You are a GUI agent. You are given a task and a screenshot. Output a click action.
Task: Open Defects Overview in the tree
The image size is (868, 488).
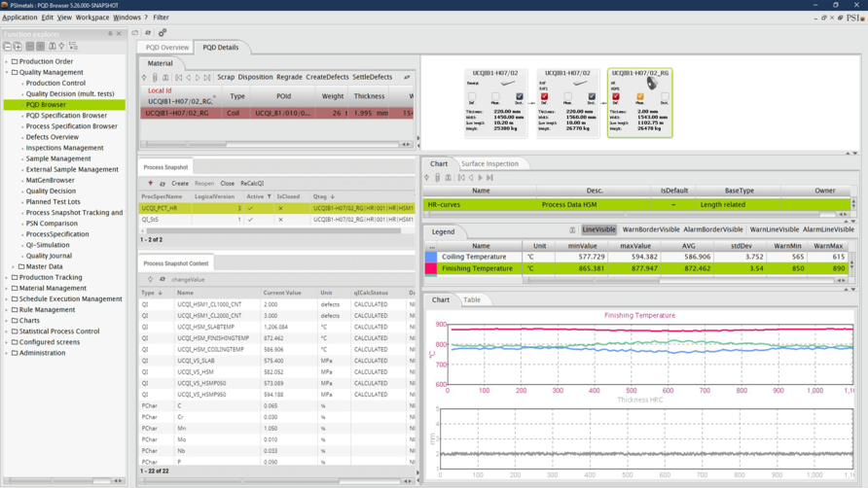click(52, 137)
